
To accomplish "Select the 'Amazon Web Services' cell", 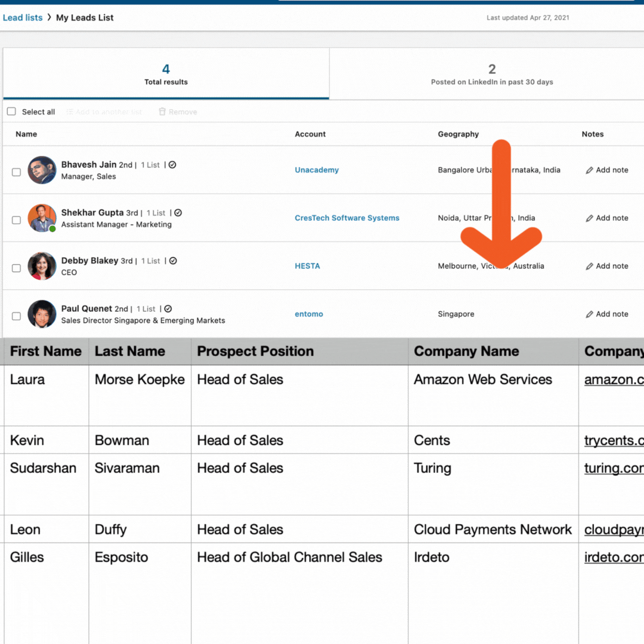I will click(494, 395).
